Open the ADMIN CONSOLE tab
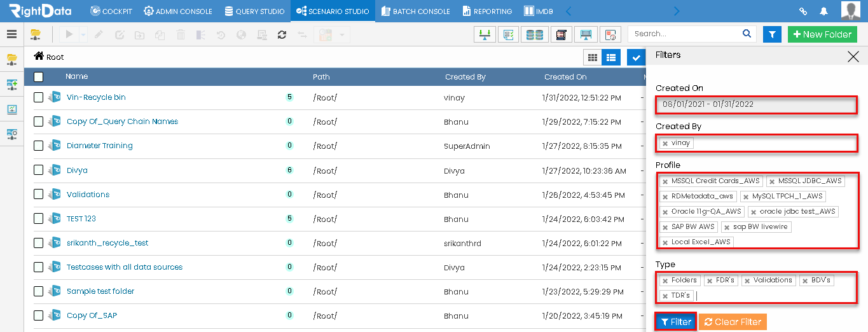The image size is (868, 332). [178, 11]
